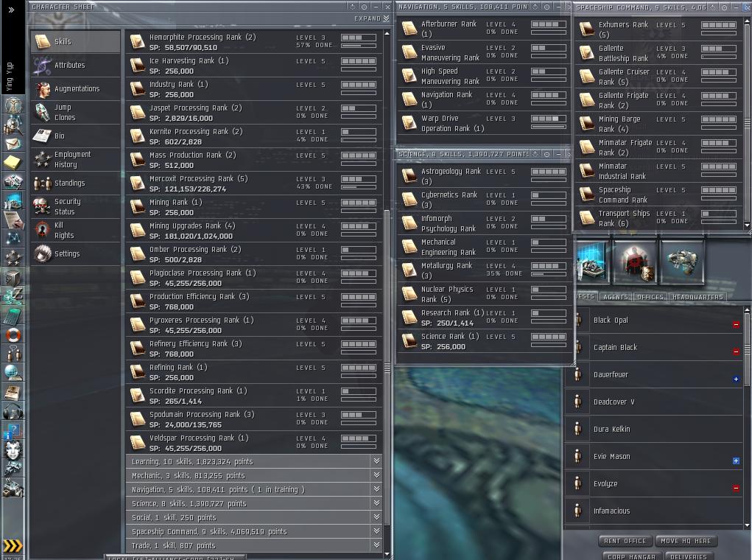Click blue plus icon beside Evie Mason
Image resolution: width=752 pixels, height=560 pixels.
pyautogui.click(x=736, y=461)
